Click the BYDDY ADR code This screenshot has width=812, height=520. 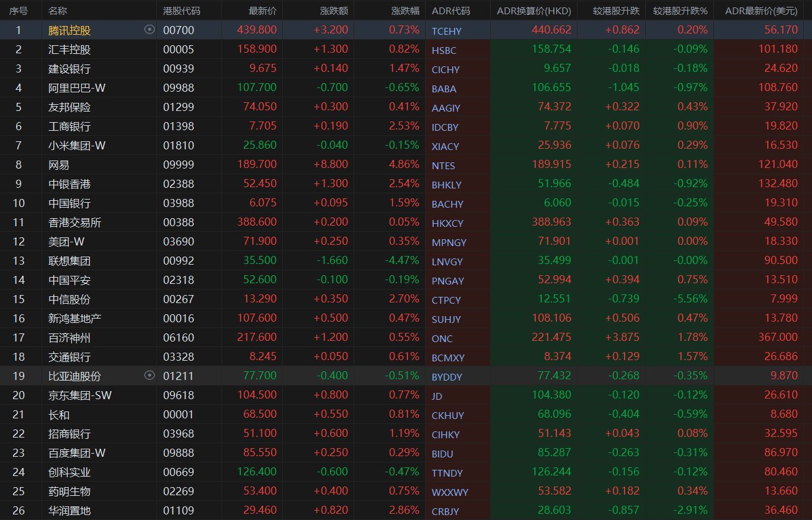[447, 377]
